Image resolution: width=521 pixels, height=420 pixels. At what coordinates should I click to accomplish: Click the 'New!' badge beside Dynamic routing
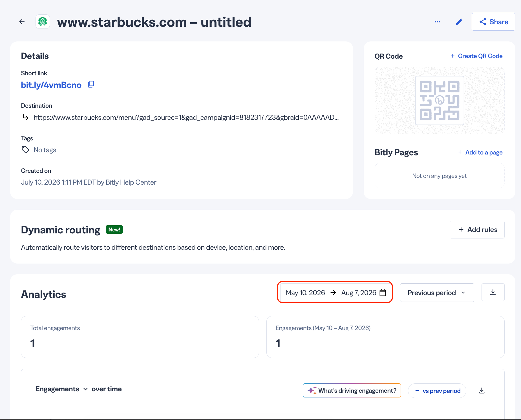(114, 229)
